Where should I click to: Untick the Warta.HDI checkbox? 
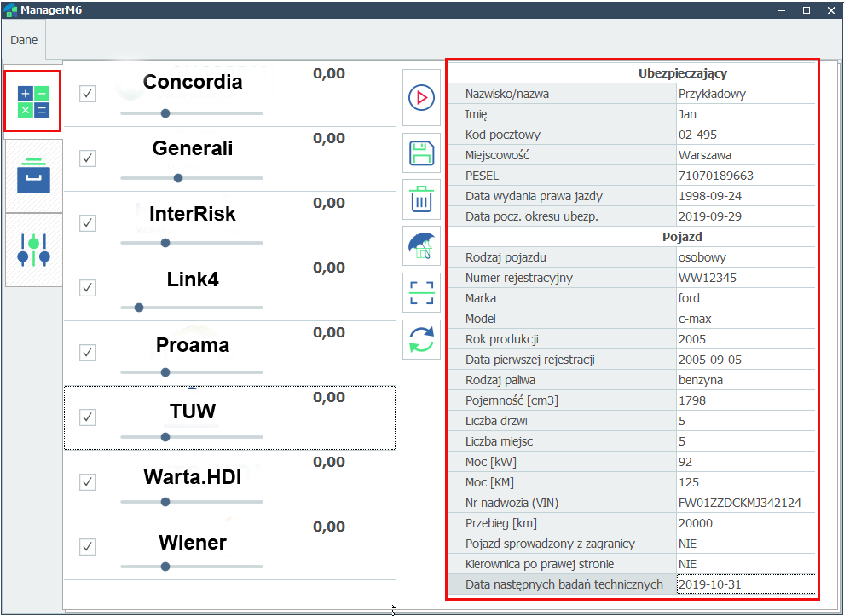(88, 482)
